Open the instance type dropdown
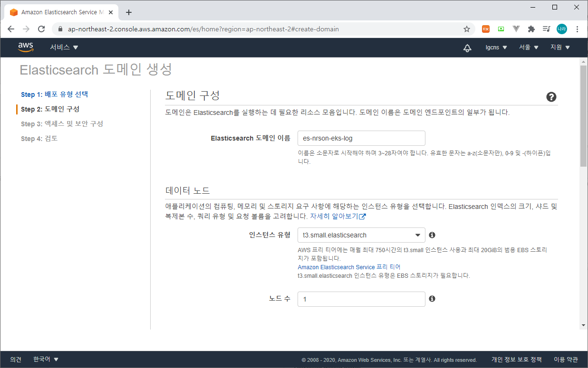Viewport: 588px width, 368px height. click(361, 235)
